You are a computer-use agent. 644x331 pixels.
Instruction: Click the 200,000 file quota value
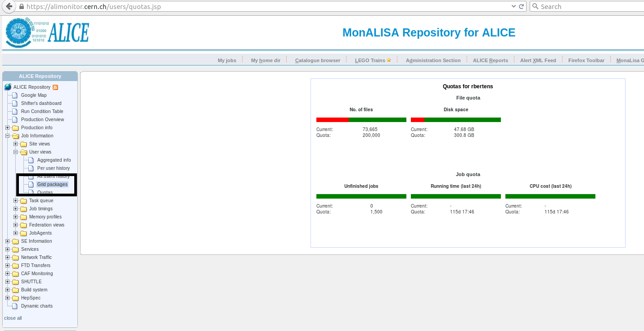pyautogui.click(x=371, y=135)
